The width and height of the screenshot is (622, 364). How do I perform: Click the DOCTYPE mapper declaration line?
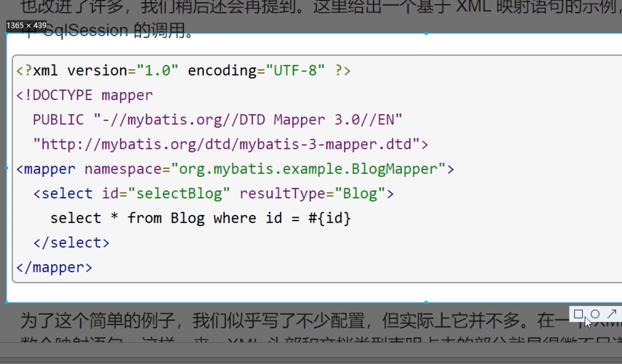point(84,95)
